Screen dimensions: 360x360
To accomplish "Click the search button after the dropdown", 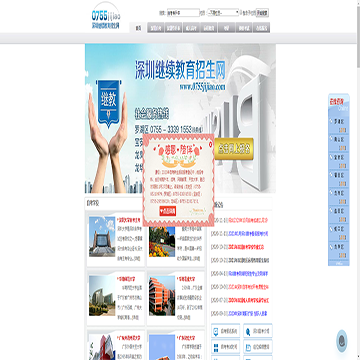I will click(x=262, y=13).
